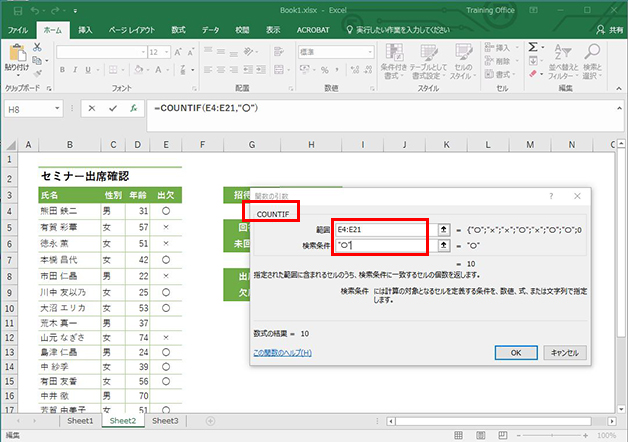
Task: Click the Insert Function fx icon
Action: tap(133, 108)
